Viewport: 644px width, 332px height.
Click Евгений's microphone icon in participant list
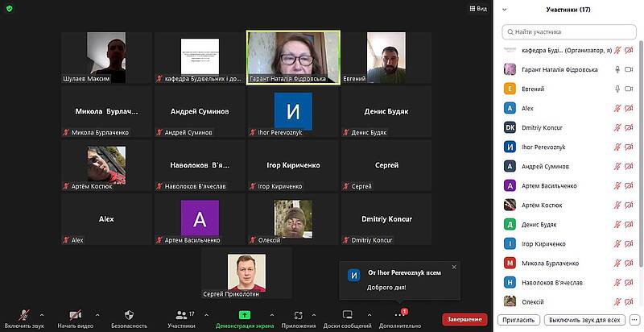(618, 89)
